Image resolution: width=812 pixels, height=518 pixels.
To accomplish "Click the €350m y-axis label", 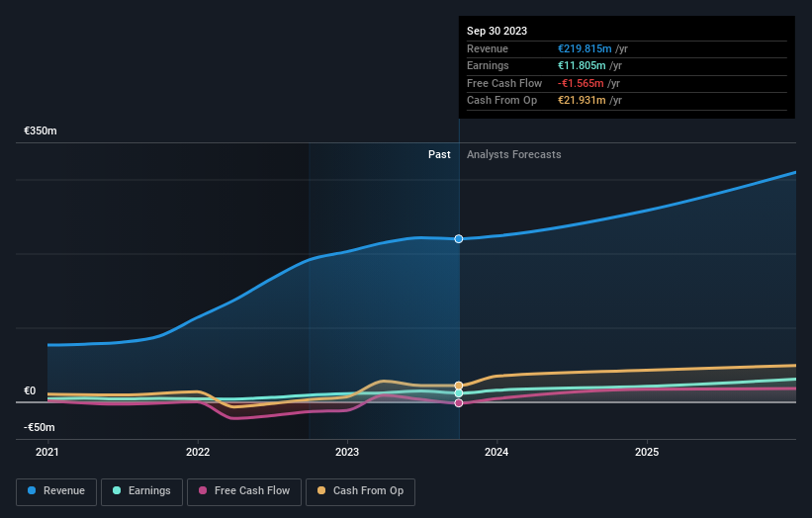I will point(41,130).
